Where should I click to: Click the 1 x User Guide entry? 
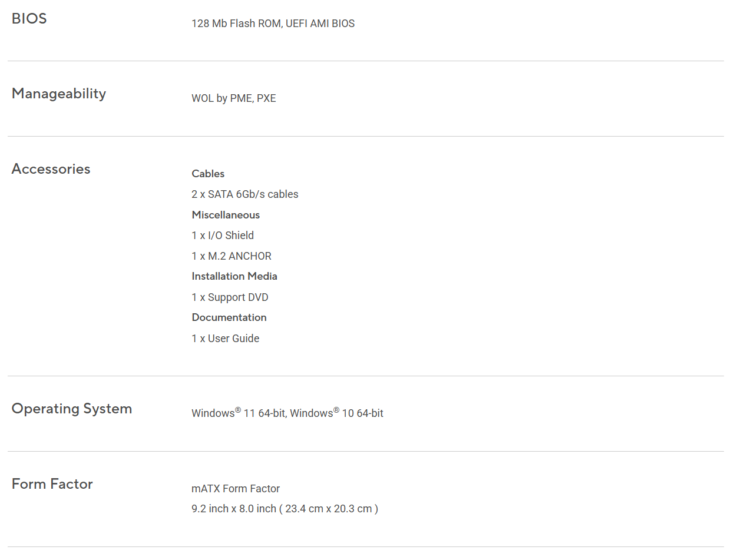pyautogui.click(x=226, y=339)
